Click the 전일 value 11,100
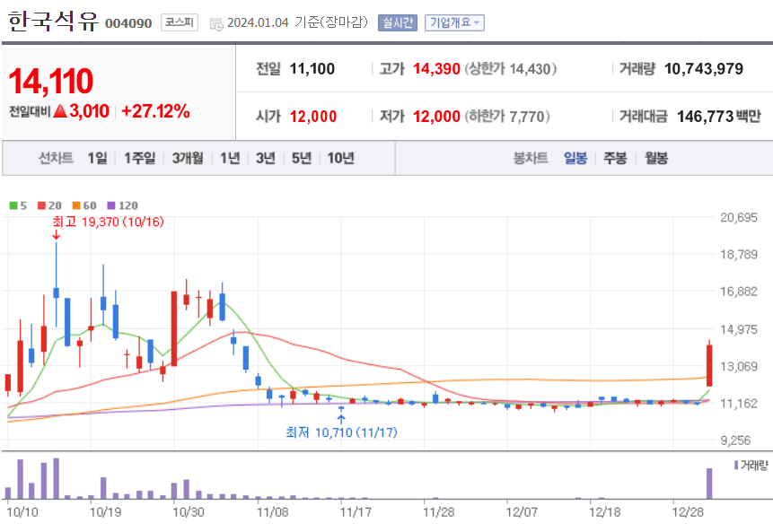This screenshot has height=532, width=773. (x=312, y=69)
